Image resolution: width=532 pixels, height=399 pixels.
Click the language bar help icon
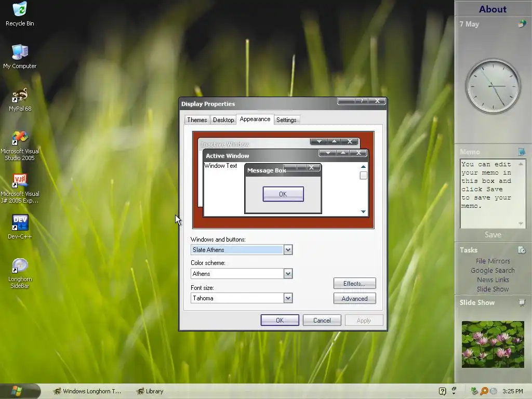click(442, 391)
